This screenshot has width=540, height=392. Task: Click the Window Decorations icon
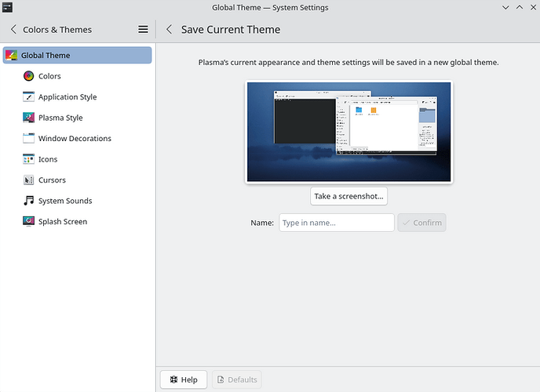pos(28,138)
